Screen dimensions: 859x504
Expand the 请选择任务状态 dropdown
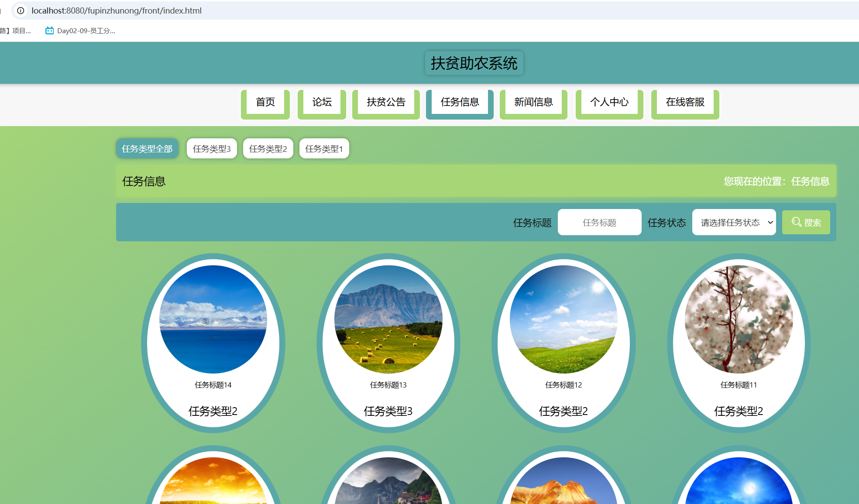tap(734, 223)
